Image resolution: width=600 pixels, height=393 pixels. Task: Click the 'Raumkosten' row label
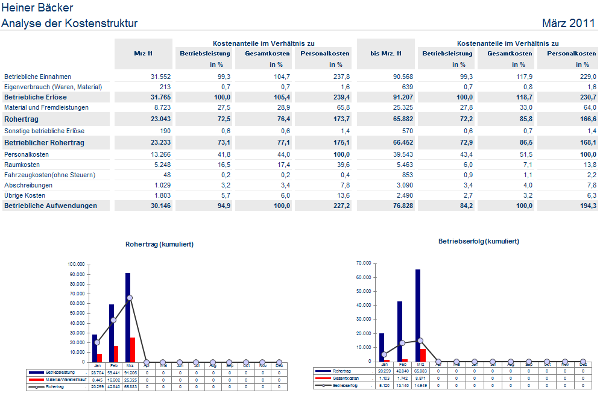[22, 165]
